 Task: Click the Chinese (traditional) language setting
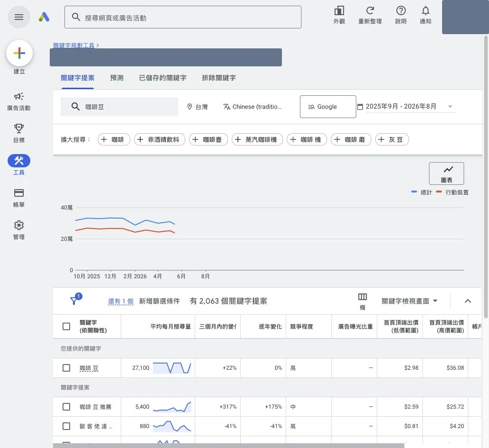252,107
